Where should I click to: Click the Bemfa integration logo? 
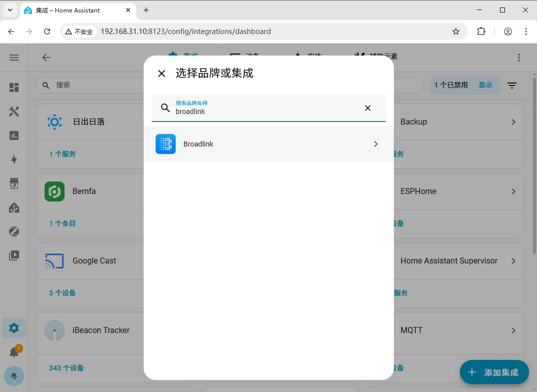point(55,191)
